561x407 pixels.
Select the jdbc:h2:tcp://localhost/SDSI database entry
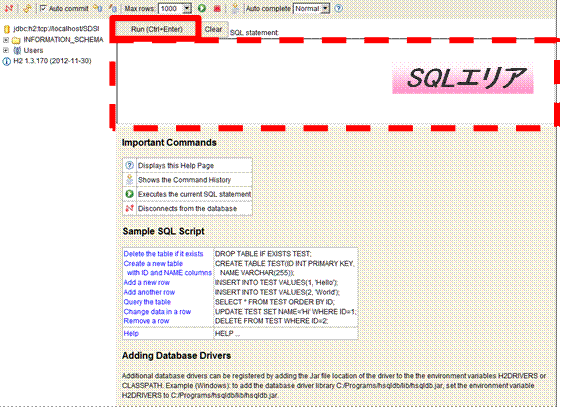click(x=56, y=29)
